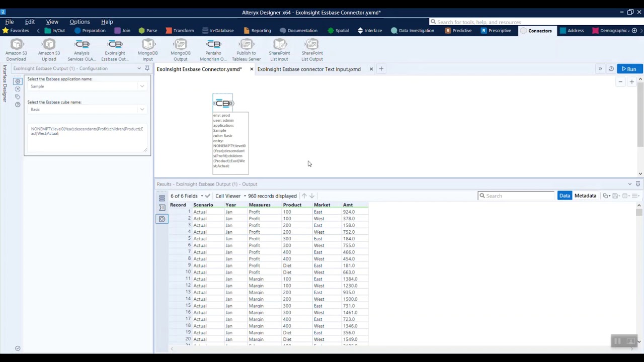This screenshot has height=362, width=644.
Task: Sort by the Measures column header
Action: pyautogui.click(x=260, y=205)
